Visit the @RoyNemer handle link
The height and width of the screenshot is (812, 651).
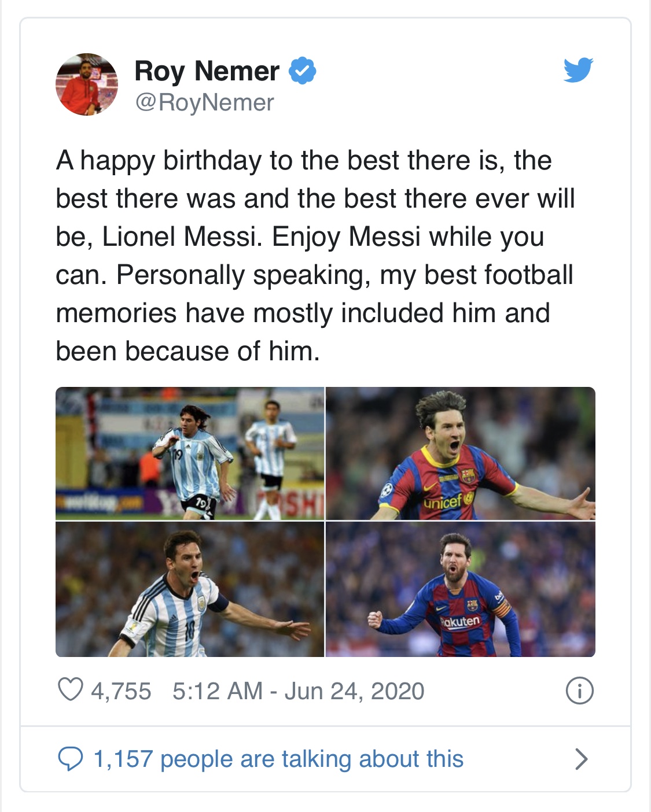[204, 102]
